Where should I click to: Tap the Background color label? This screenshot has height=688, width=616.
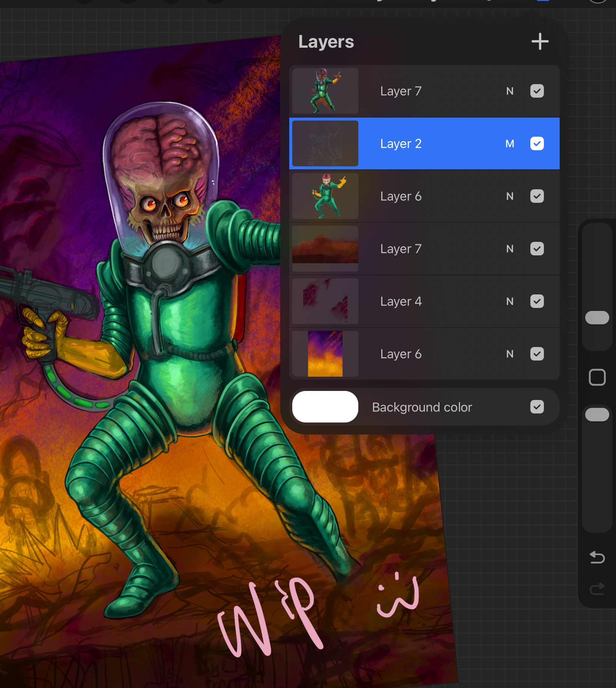tap(422, 407)
